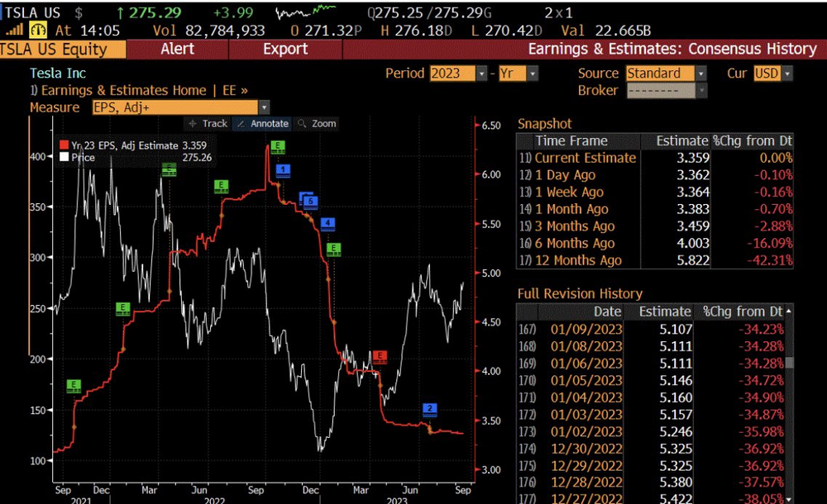Image resolution: width=827 pixels, height=504 pixels.
Task: Select the 12 Months Ago row
Action: click(x=654, y=260)
